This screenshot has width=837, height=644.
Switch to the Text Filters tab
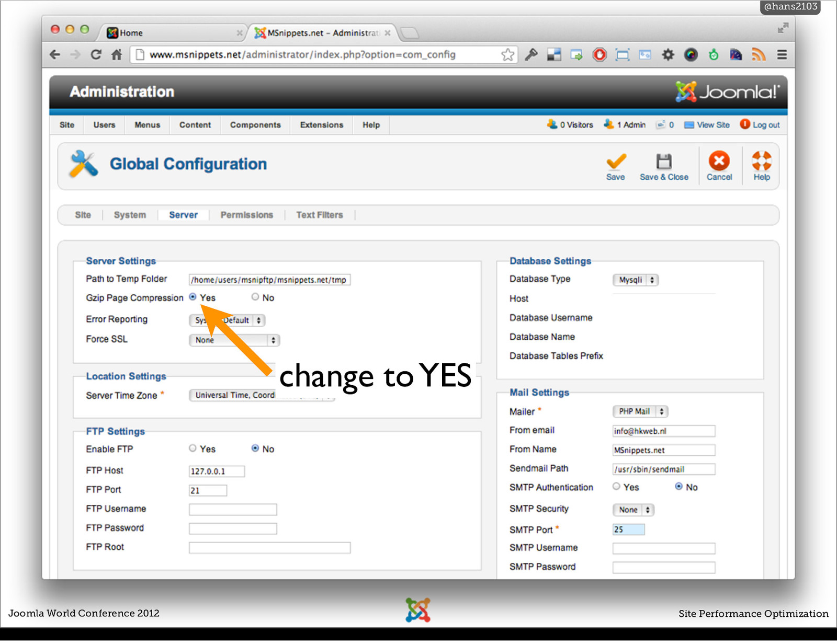pos(320,215)
